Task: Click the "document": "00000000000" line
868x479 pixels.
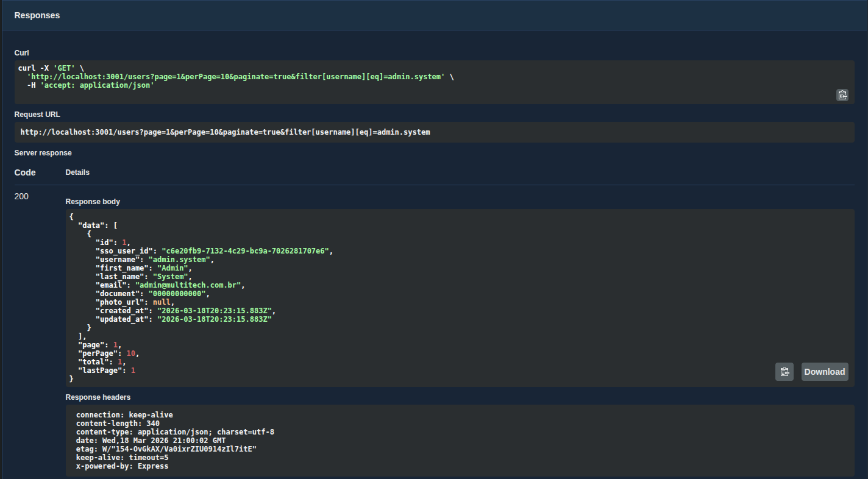Action: 152,294
